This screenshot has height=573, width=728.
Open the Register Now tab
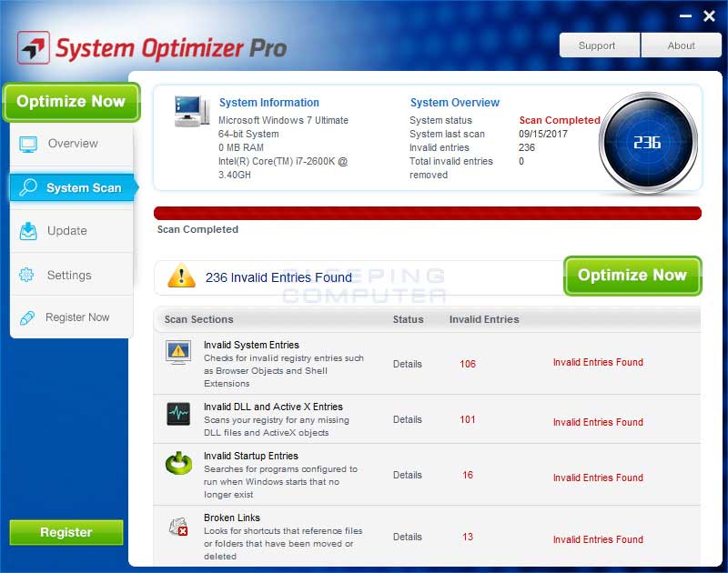click(x=72, y=317)
